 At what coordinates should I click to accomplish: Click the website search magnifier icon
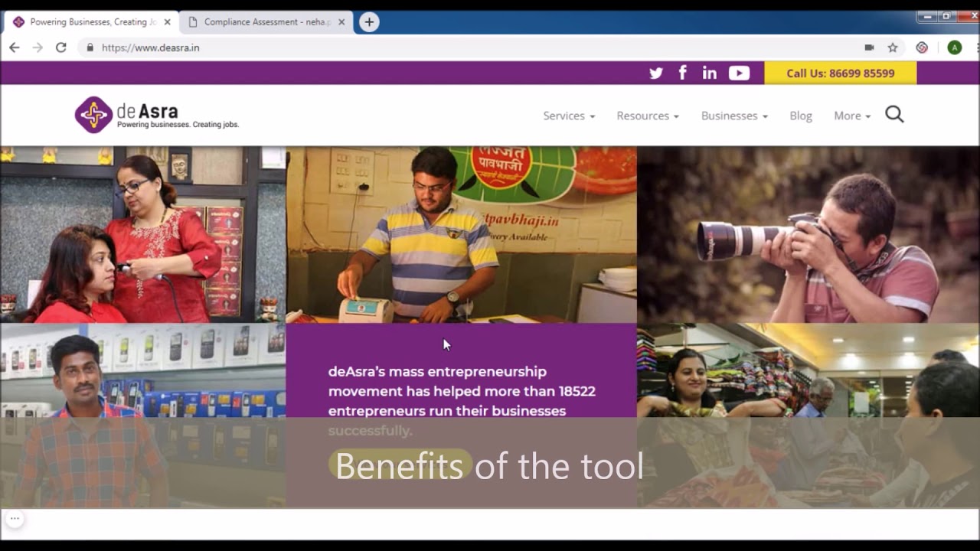[x=894, y=114]
